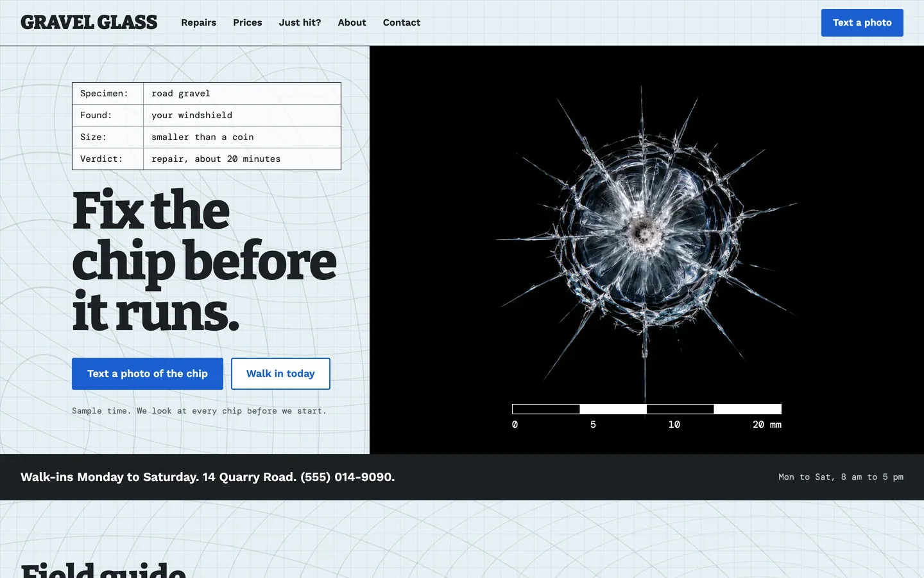Click 'Text a photo of the chip' button

point(148,374)
